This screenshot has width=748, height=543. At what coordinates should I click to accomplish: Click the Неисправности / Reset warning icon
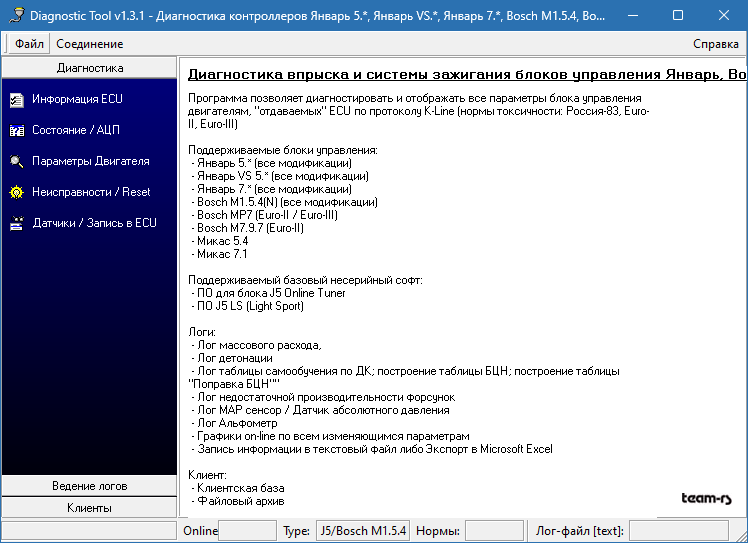pyautogui.click(x=17, y=192)
